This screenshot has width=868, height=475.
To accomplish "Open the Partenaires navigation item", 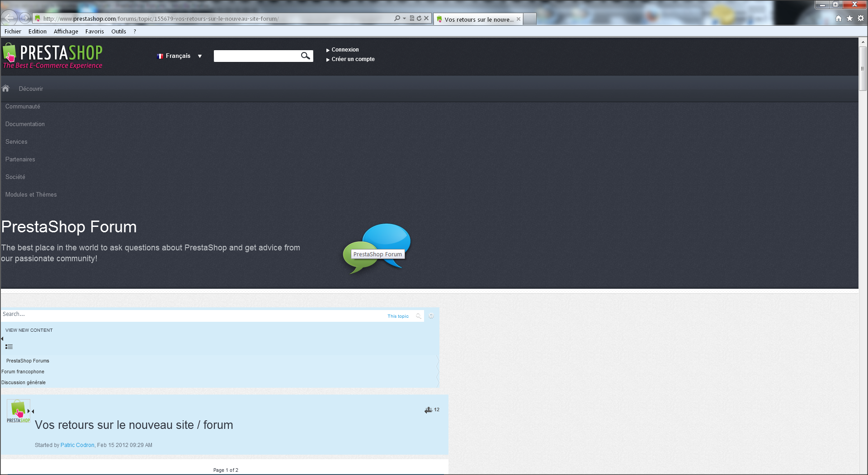I will coord(20,160).
